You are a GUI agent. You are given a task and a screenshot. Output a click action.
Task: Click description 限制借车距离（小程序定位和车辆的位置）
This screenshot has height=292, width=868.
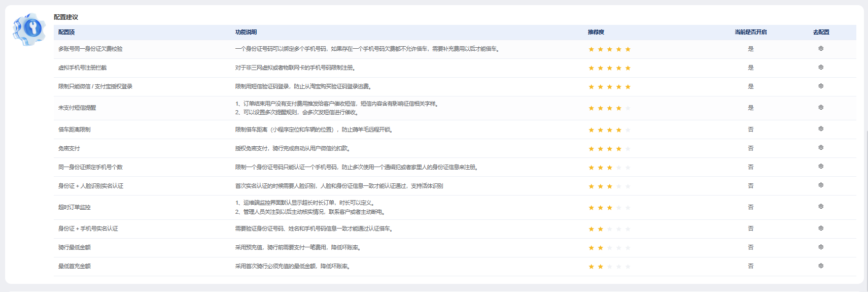314,130
